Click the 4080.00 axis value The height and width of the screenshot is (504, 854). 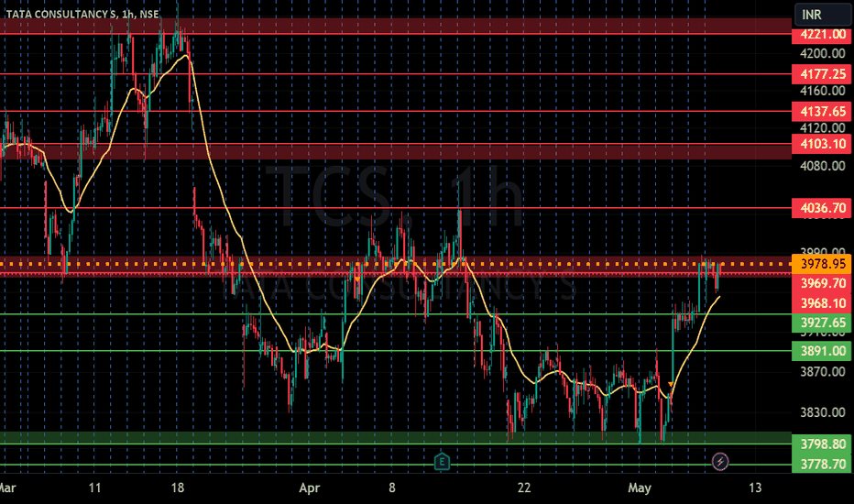pyautogui.click(x=823, y=166)
